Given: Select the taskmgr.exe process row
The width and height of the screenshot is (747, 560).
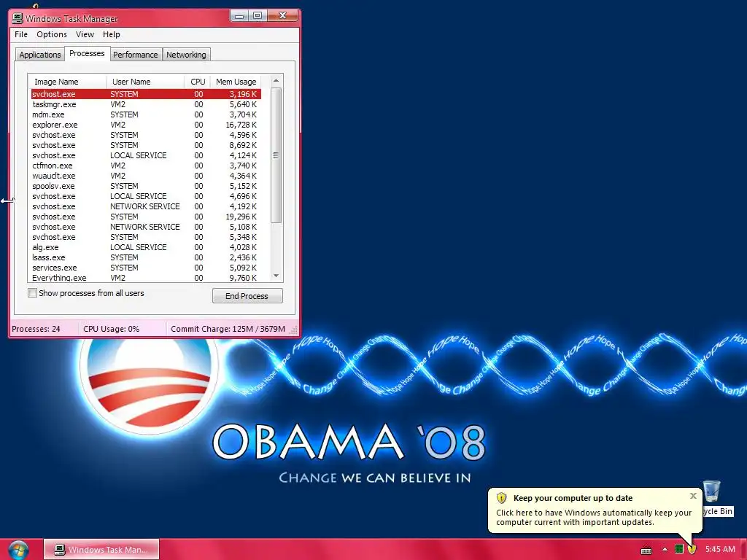Looking at the screenshot, I should click(146, 104).
